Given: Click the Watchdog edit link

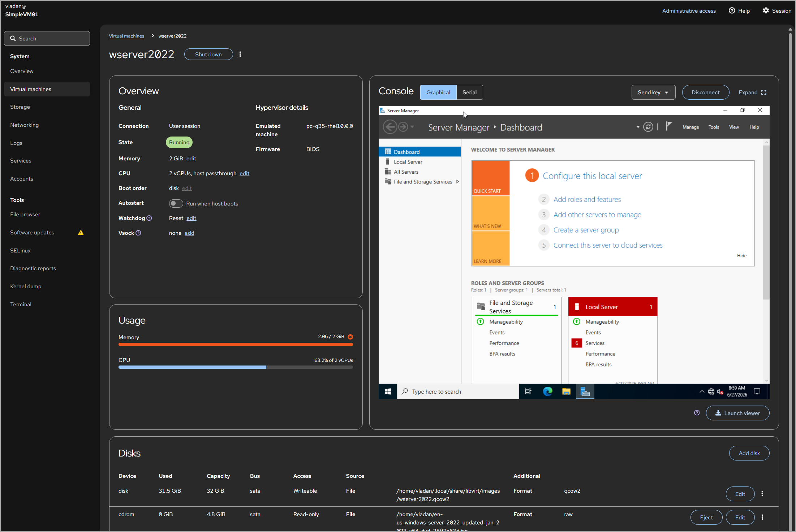Looking at the screenshot, I should click(x=192, y=218).
